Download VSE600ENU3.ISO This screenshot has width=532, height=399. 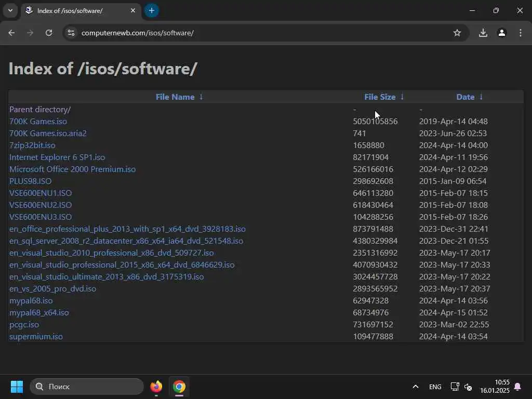point(41,217)
